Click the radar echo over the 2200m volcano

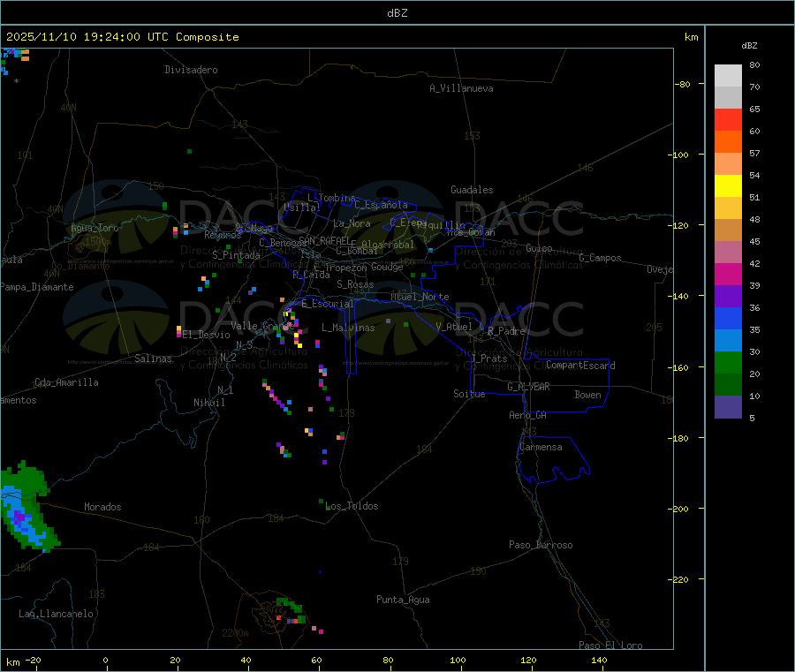(x=290, y=611)
